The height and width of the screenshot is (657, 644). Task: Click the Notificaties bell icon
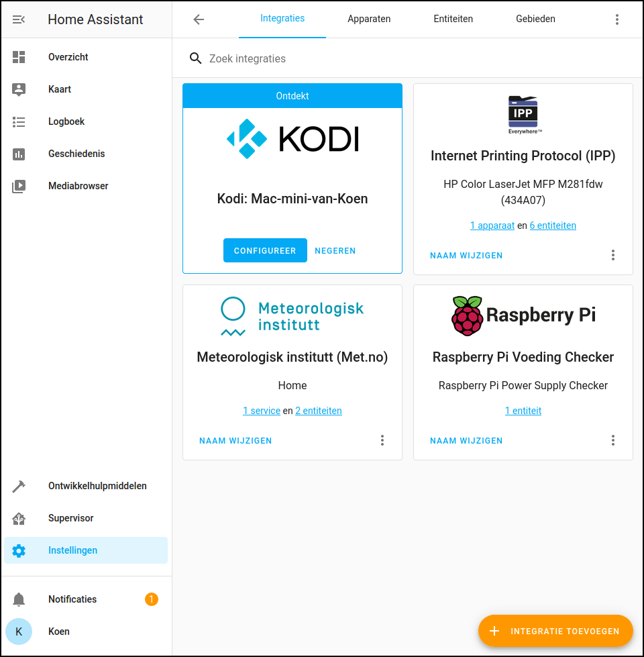tap(19, 599)
